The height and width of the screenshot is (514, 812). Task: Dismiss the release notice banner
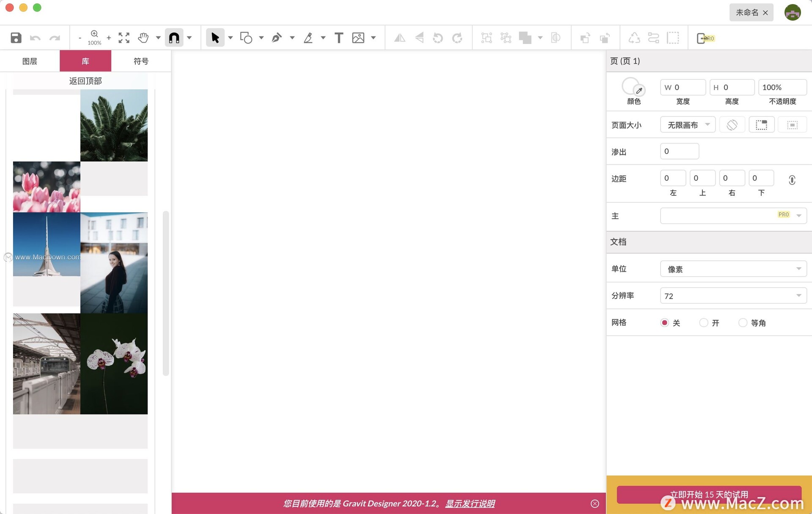pyautogui.click(x=595, y=503)
